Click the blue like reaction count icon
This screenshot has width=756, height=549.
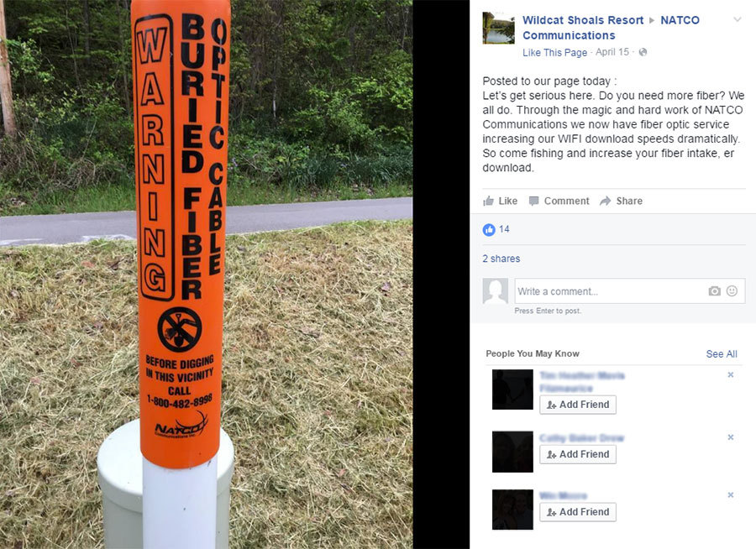click(489, 229)
